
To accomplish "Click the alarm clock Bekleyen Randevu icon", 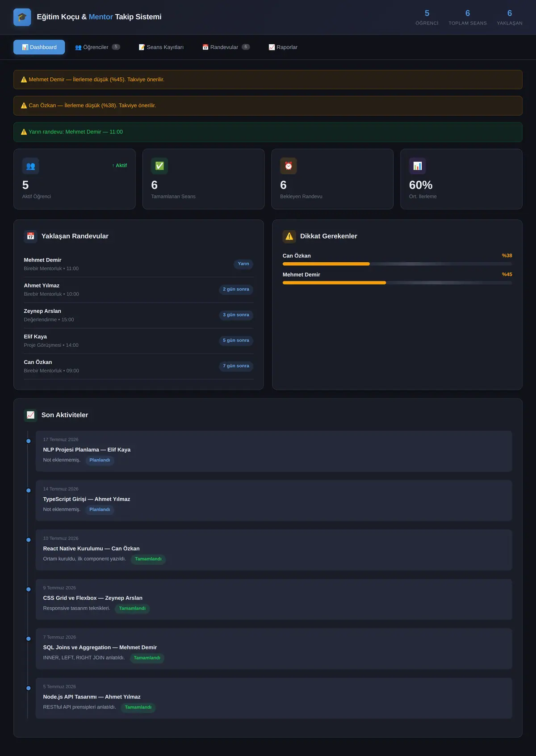I will [x=289, y=166].
